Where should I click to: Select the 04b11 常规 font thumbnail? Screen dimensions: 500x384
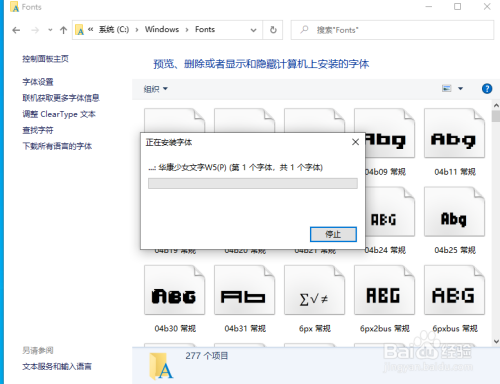click(x=454, y=134)
